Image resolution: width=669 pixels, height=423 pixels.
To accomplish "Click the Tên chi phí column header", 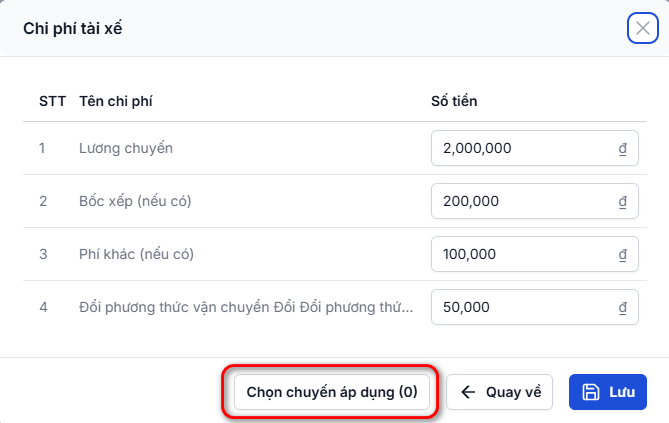I will (x=116, y=101).
